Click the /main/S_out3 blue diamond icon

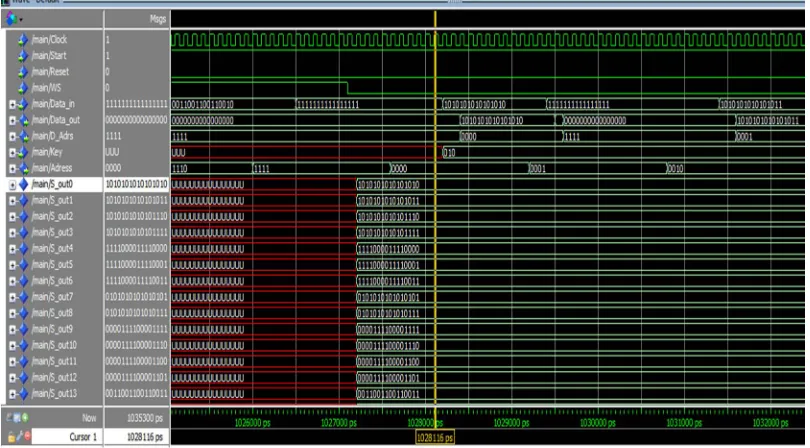coord(23,233)
